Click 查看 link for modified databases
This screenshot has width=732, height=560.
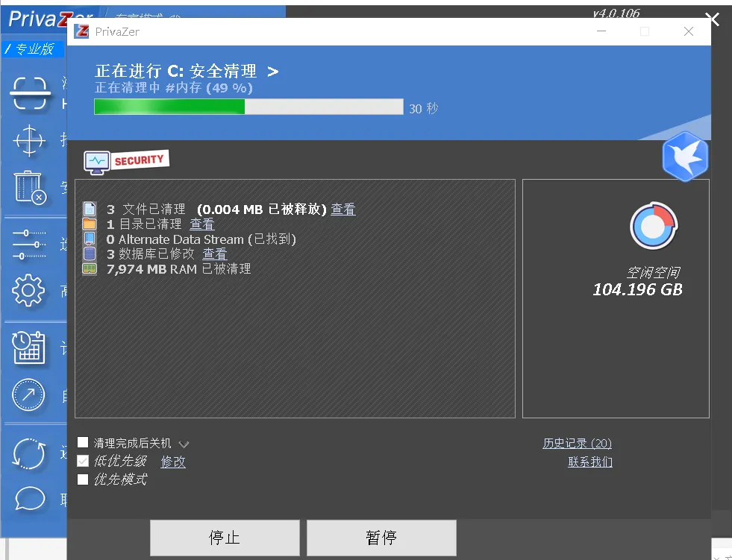coord(215,254)
